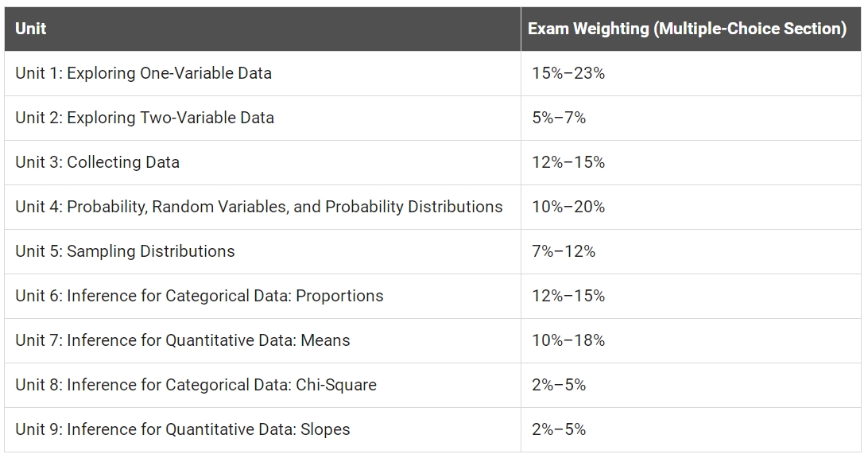The image size is (868, 458).
Task: Select Unit 7: Inference for Means row
Action: 433,340
